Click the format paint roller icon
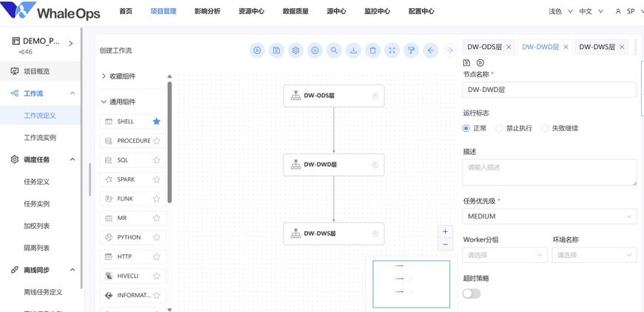This screenshot has width=644, height=312. [411, 50]
